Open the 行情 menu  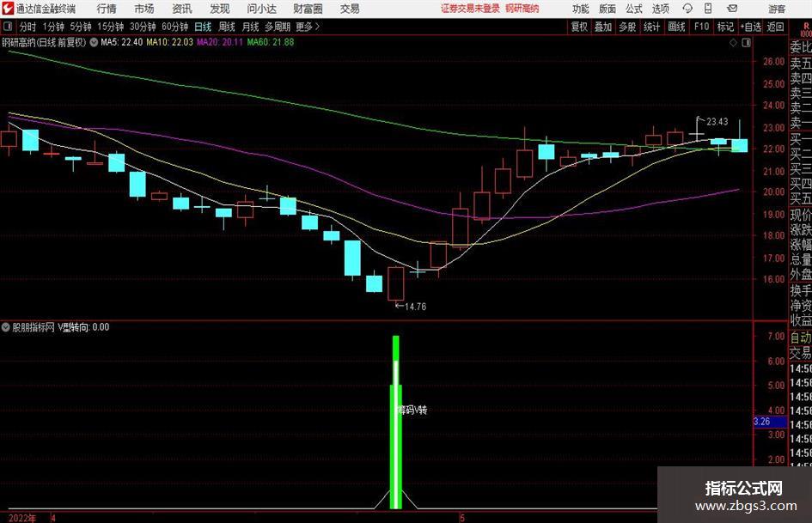[x=107, y=9]
